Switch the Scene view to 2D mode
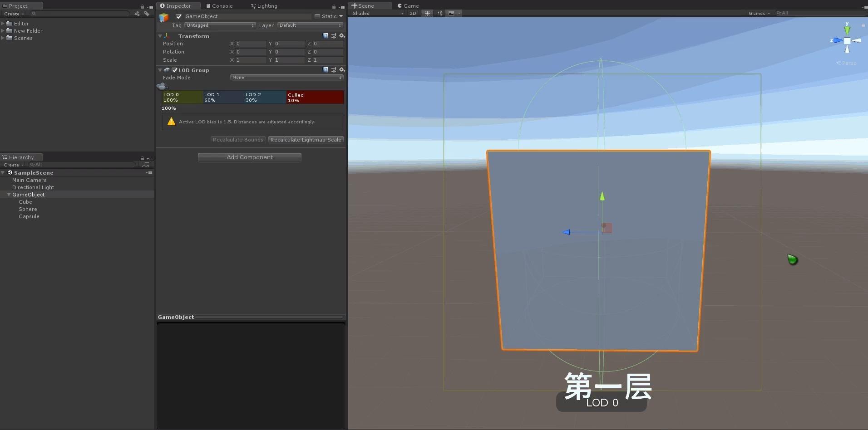Image resolution: width=868 pixels, height=430 pixels. pyautogui.click(x=413, y=13)
